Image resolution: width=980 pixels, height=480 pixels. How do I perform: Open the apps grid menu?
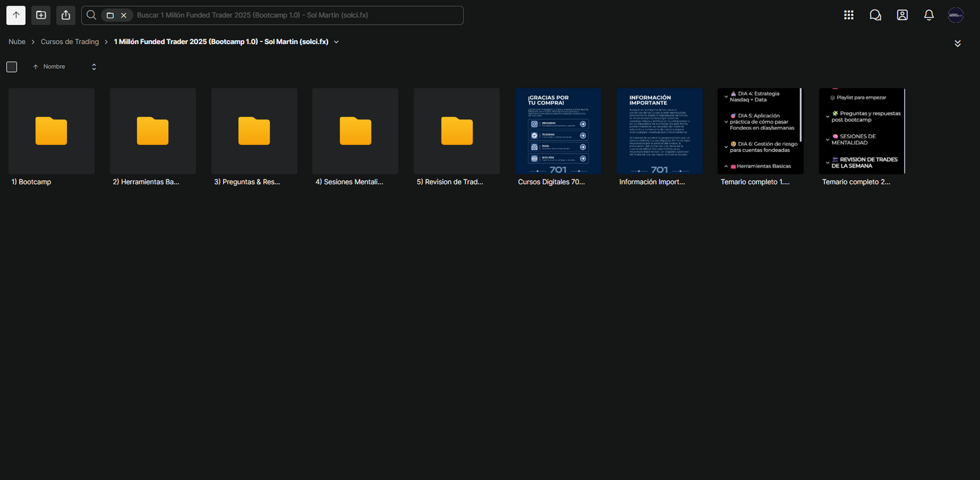[848, 15]
